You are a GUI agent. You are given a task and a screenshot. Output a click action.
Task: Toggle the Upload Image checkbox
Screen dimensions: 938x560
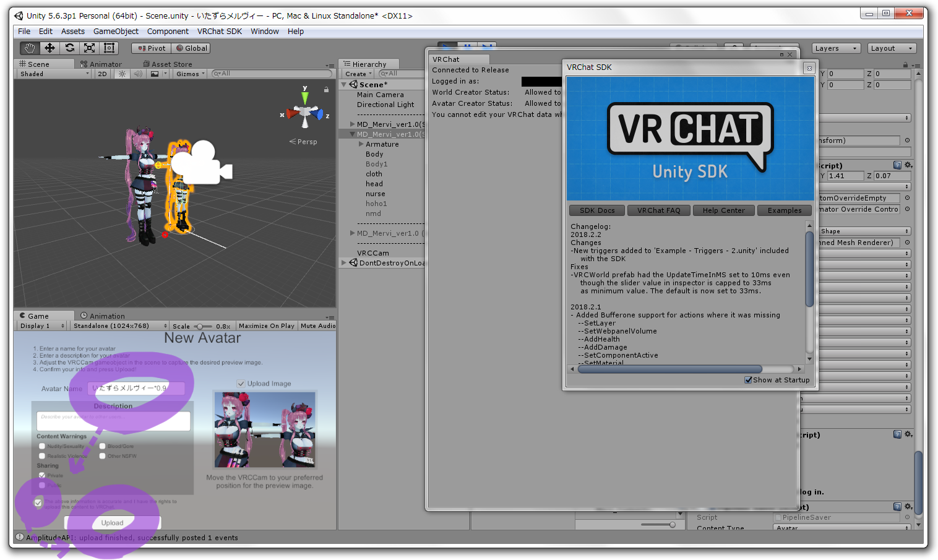pyautogui.click(x=241, y=384)
